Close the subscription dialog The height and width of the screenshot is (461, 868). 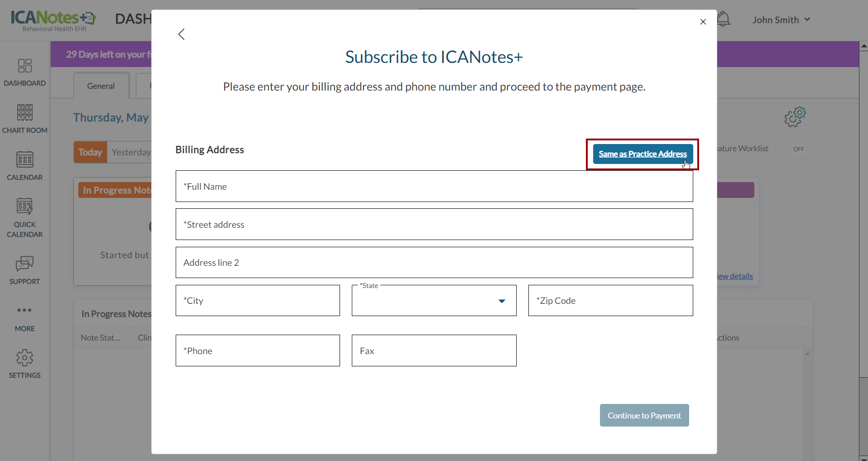pos(703,22)
